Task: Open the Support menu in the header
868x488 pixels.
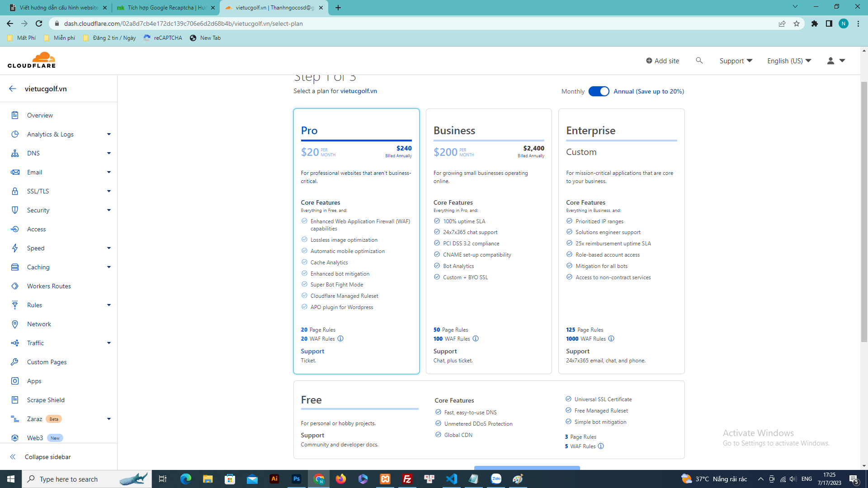Action: coord(736,61)
